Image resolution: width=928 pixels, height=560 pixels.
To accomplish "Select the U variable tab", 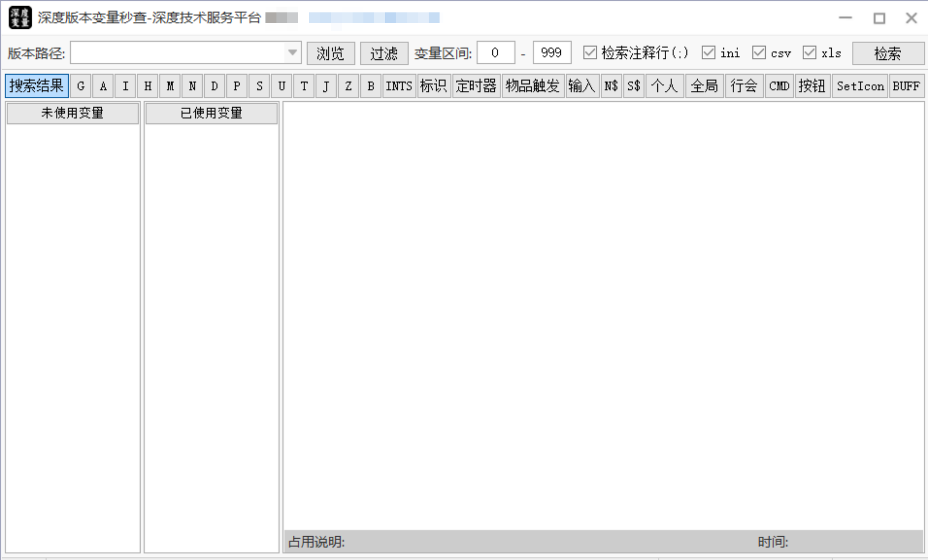I will click(282, 86).
